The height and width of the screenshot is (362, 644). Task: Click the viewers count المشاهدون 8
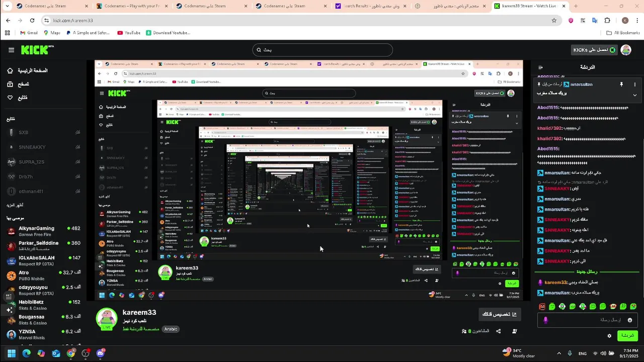(475, 331)
